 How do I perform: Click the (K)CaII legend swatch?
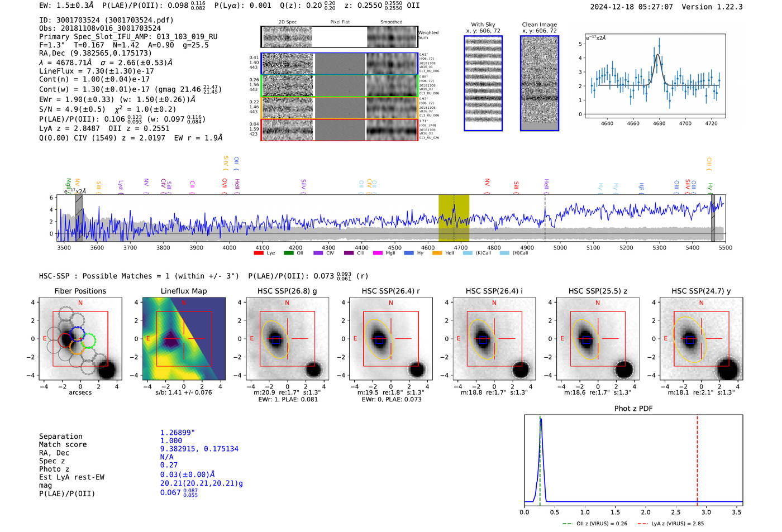click(468, 253)
